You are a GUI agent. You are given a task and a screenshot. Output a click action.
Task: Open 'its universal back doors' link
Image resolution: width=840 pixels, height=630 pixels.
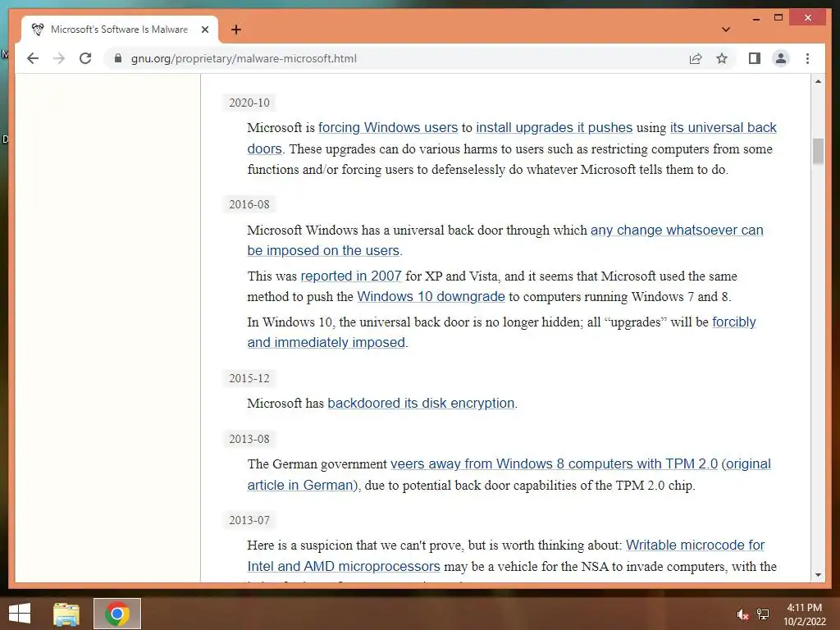point(723,127)
